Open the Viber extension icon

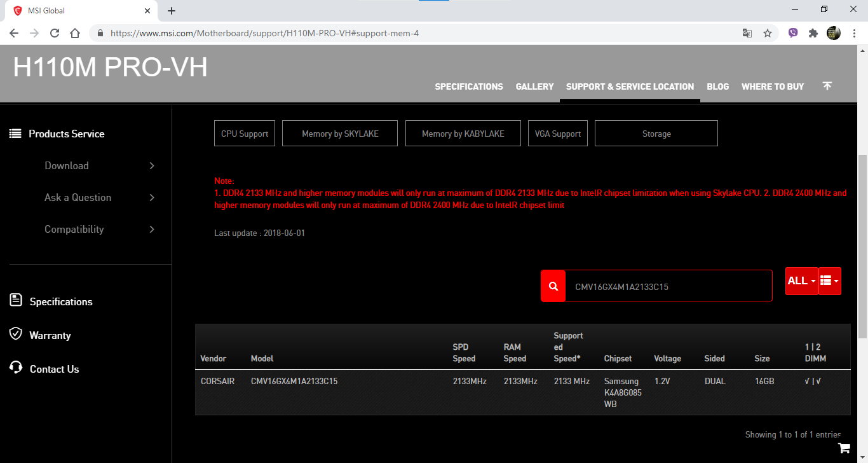pyautogui.click(x=793, y=33)
